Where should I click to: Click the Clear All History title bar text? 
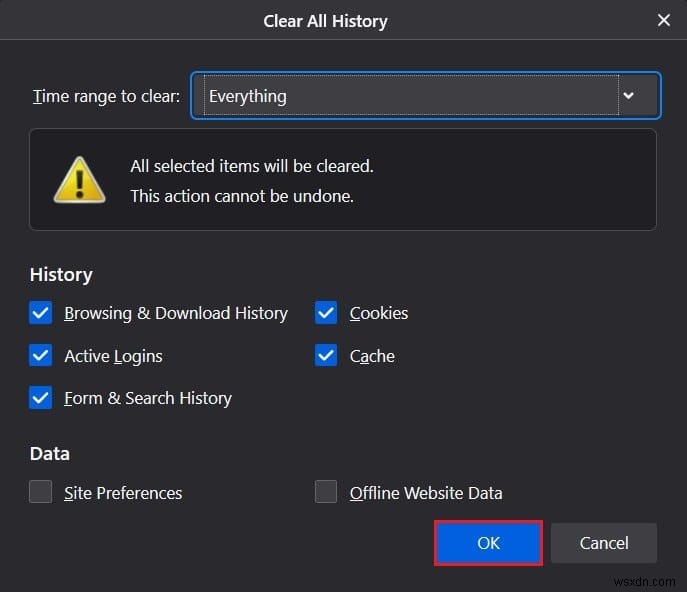[325, 20]
